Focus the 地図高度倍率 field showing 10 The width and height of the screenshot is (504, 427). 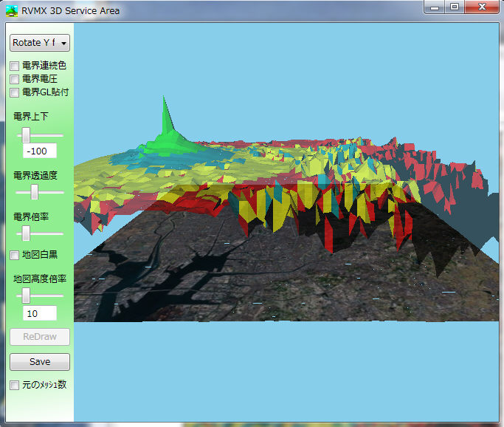pyautogui.click(x=40, y=313)
